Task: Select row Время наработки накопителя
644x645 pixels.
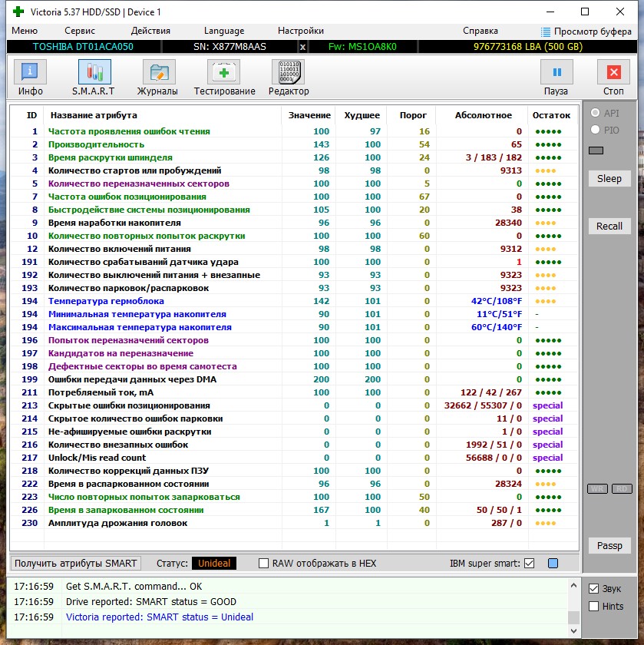Action: [294, 223]
